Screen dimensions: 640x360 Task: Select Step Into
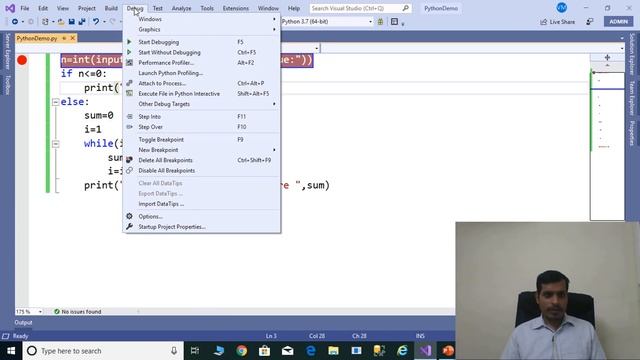[x=202, y=117]
